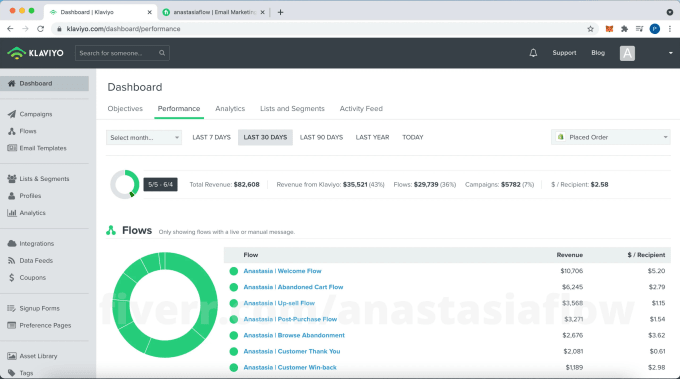This screenshot has width=680, height=379.
Task: Open a new browser tab
Action: [x=280, y=12]
